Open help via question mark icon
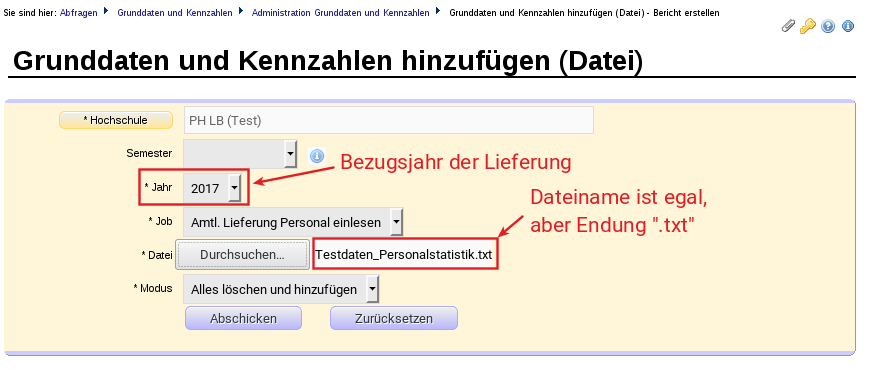Viewport: 869px width, 370px height. click(x=828, y=26)
